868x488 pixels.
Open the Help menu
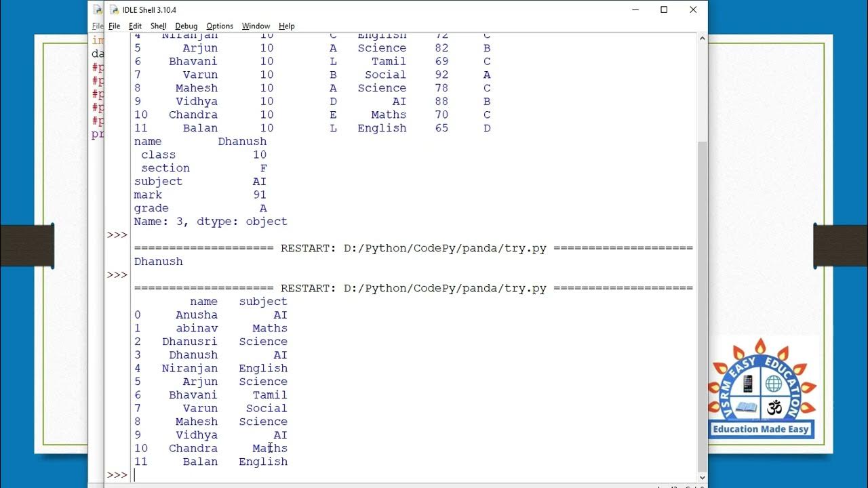(x=287, y=26)
